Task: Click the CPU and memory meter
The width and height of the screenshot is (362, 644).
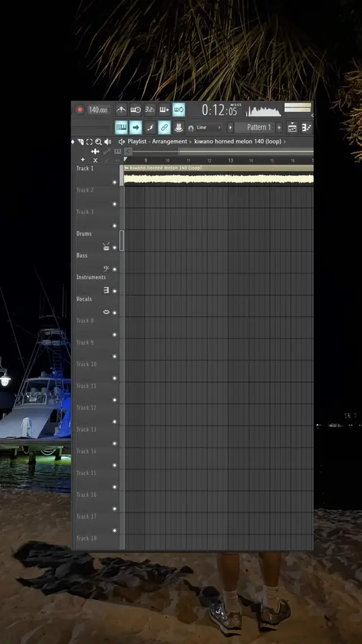Action: click(x=298, y=107)
